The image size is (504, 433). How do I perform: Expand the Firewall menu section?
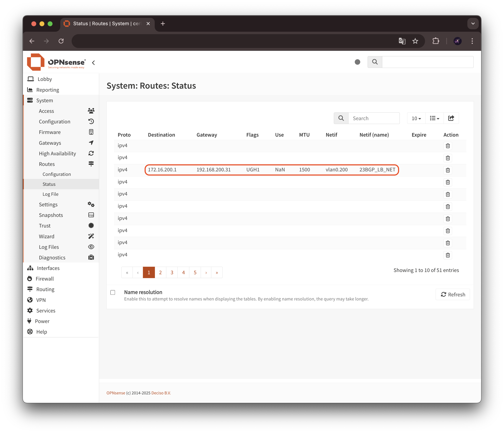click(45, 279)
